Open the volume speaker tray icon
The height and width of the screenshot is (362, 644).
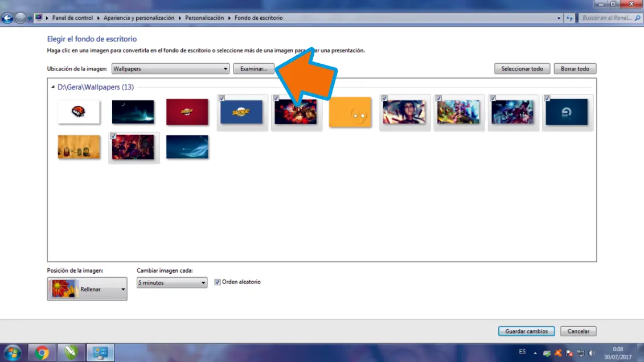pos(592,353)
